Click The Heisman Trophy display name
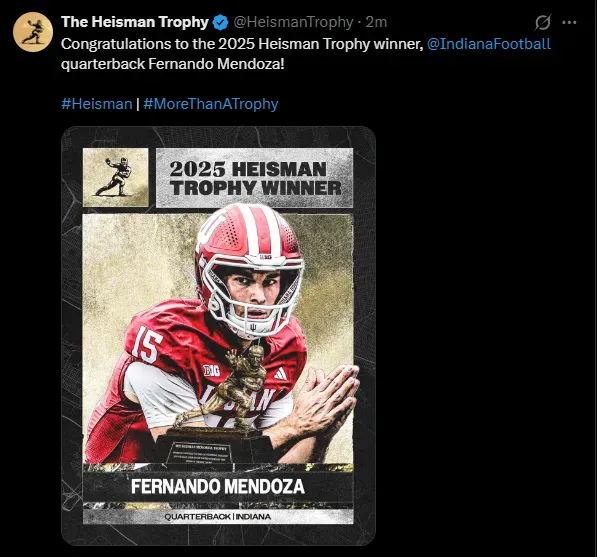This screenshot has height=557, width=597. coord(135,22)
